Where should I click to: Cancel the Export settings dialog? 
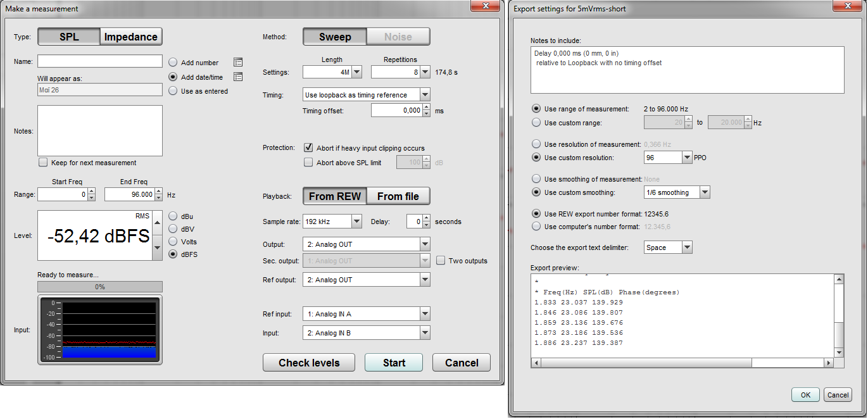(x=838, y=395)
